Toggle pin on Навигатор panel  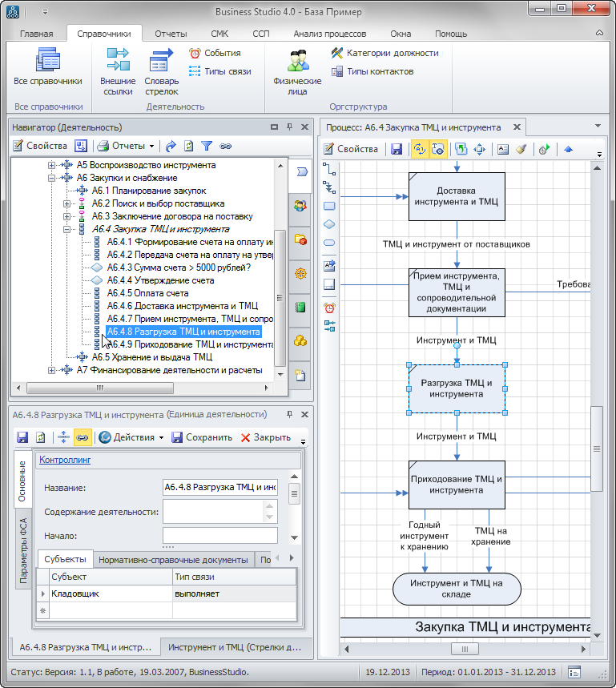coord(289,127)
